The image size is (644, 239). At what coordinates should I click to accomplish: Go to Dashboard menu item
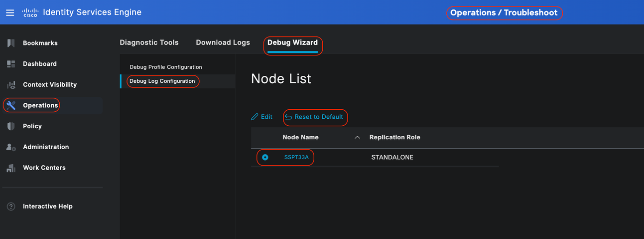point(40,64)
